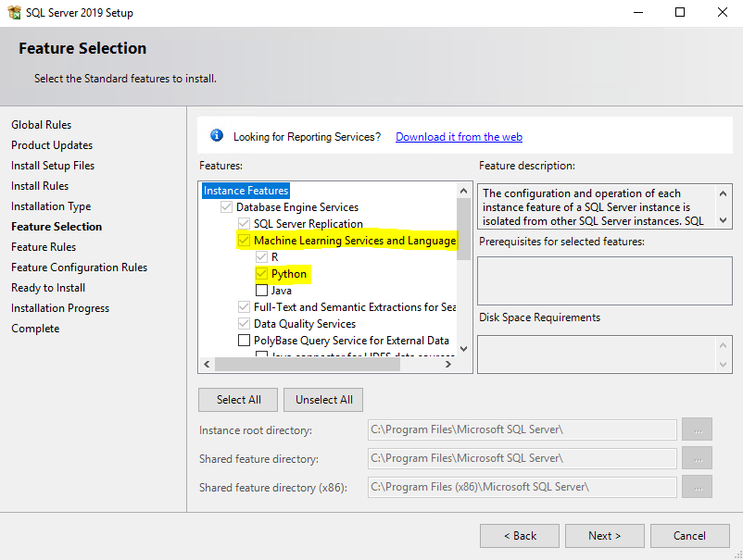The width and height of the screenshot is (743, 560).
Task: Toggle the SQL Server Replication checkbox
Action: point(244,223)
